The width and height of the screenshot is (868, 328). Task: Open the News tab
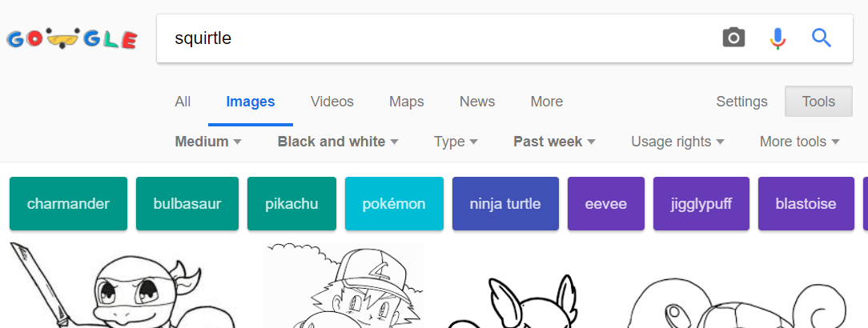coord(476,102)
